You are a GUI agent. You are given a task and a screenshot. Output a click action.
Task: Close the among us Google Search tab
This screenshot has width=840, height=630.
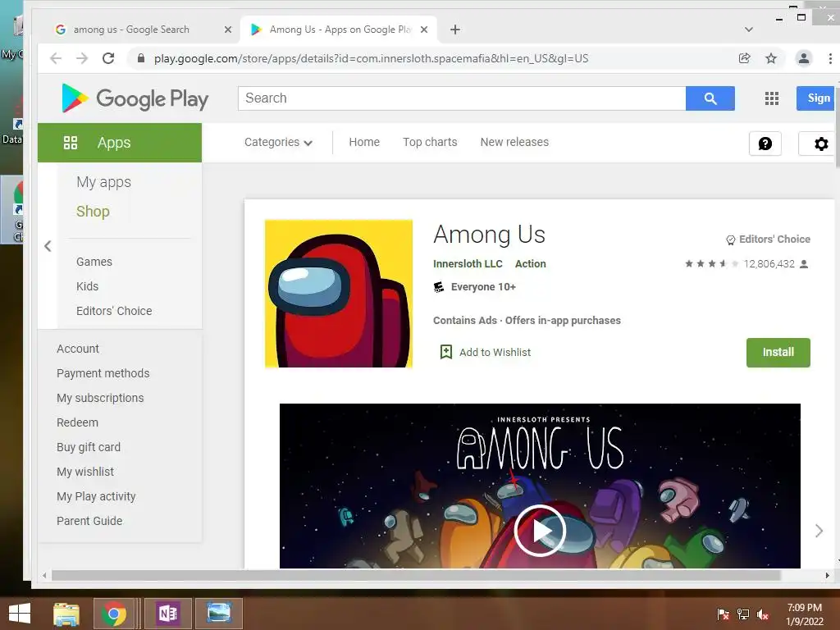tap(228, 30)
